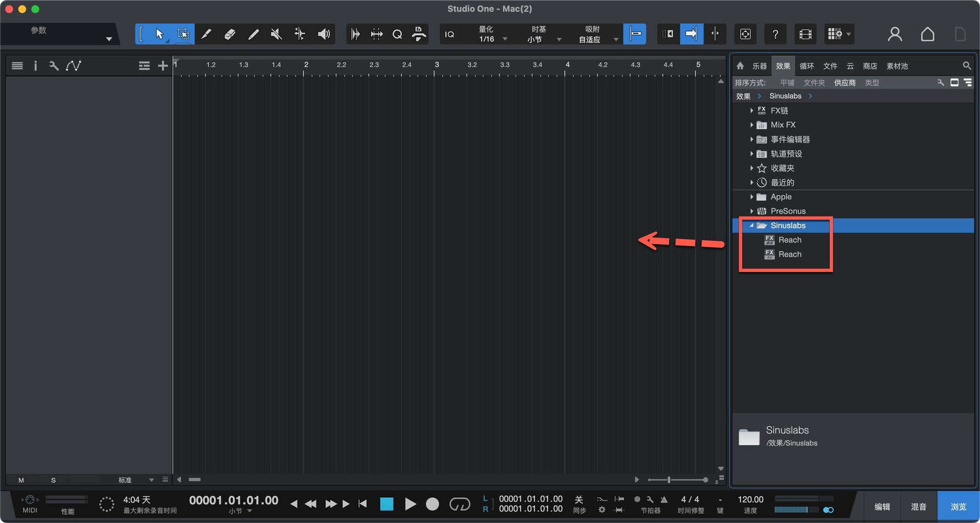
Task: Toggle autoscroll arrow button
Action: coord(691,34)
